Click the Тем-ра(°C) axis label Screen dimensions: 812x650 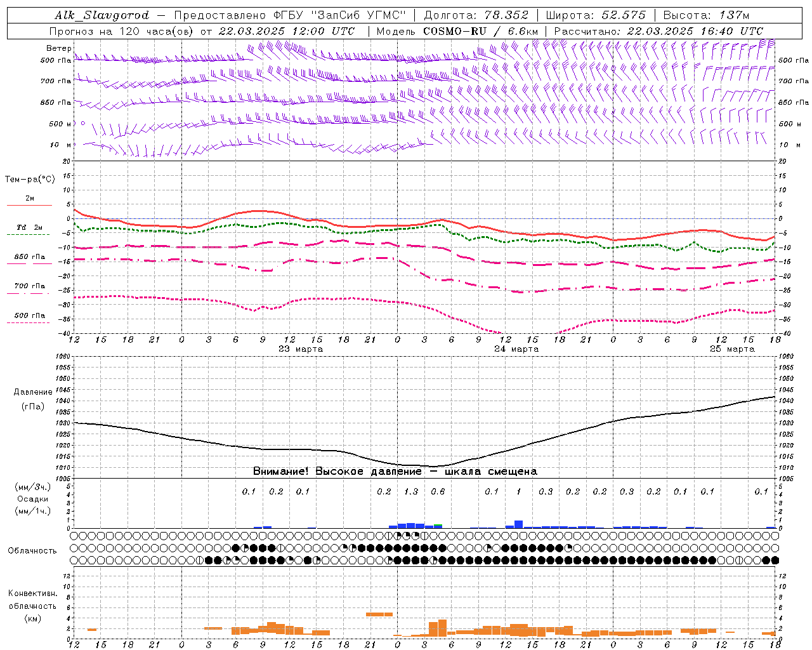(x=30, y=180)
